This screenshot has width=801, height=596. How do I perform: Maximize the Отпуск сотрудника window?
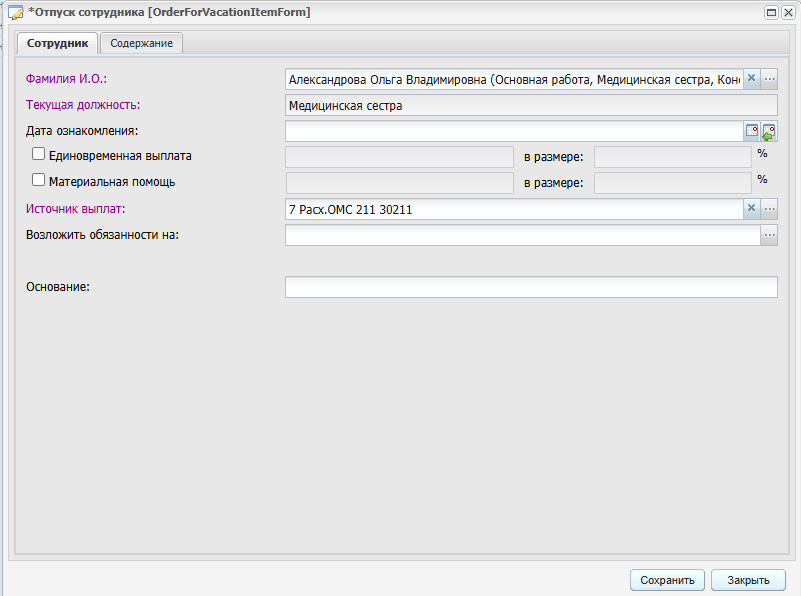pyautogui.click(x=771, y=12)
